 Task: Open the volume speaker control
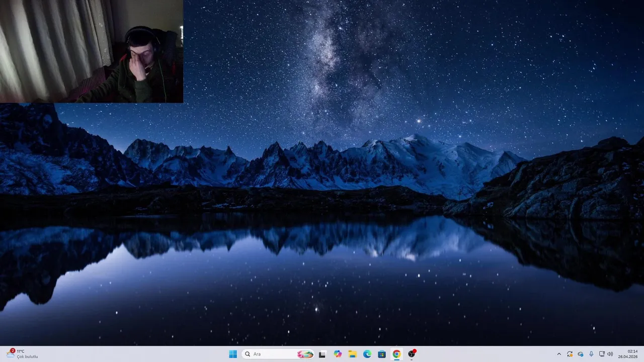[610, 354]
